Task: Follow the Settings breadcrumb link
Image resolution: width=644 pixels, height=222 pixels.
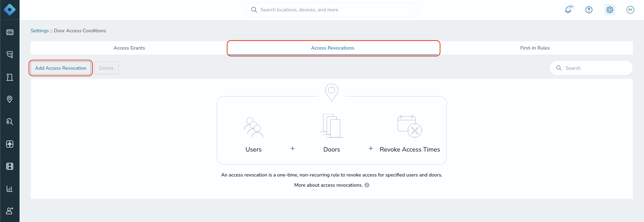Action: (x=40, y=31)
